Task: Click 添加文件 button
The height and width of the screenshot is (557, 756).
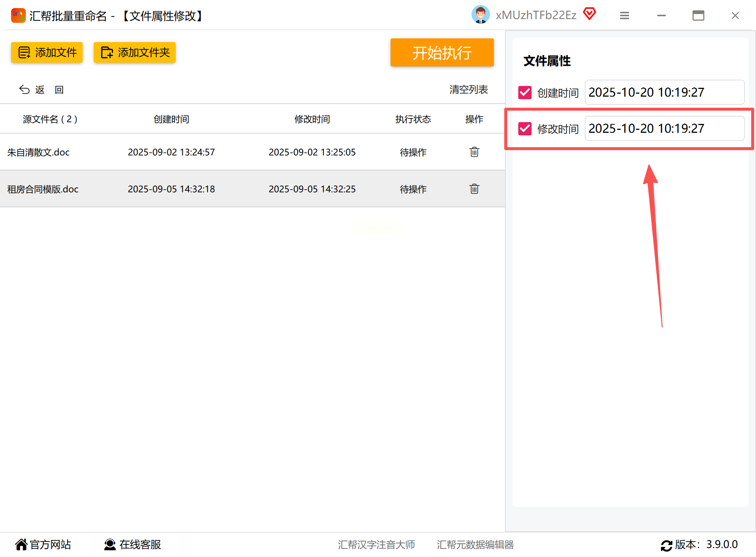Action: click(47, 52)
